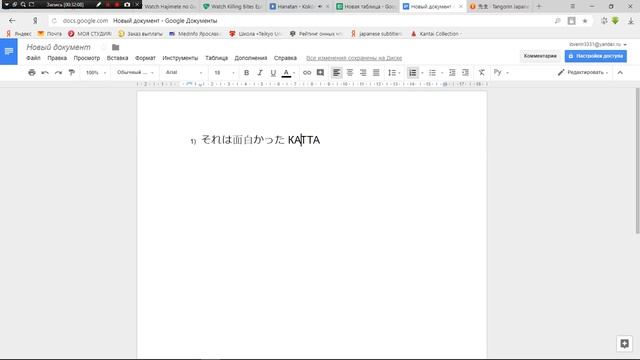The height and width of the screenshot is (360, 640).
Task: Center align the text
Action: tap(350, 73)
